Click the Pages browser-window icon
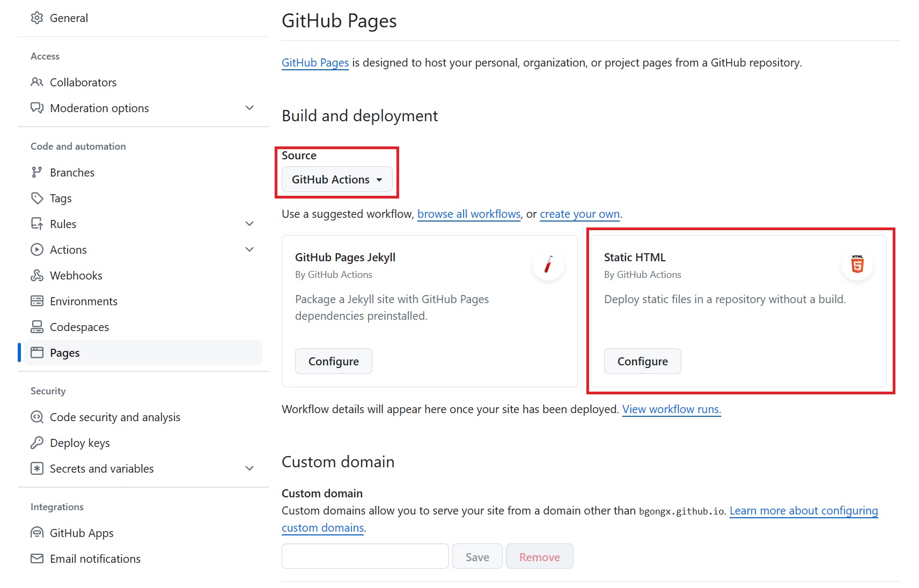Viewport: 919px width, 588px height. (37, 352)
